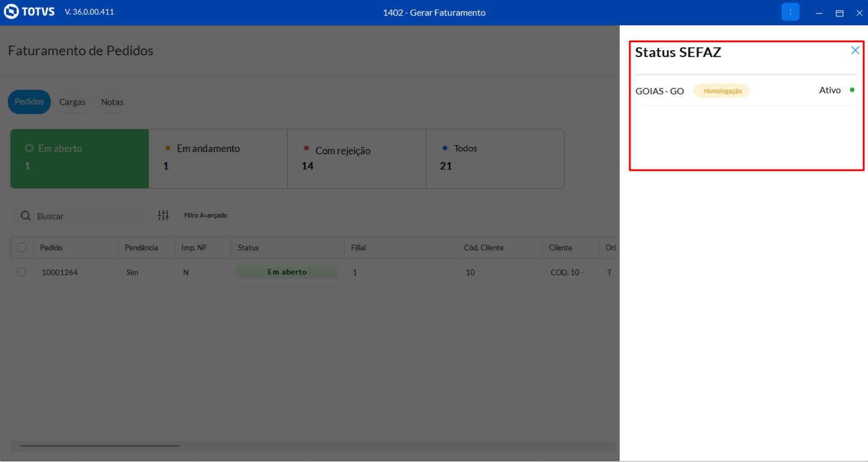Filter orders by Com rejeição
This screenshot has height=462, width=868.
pyautogui.click(x=356, y=158)
